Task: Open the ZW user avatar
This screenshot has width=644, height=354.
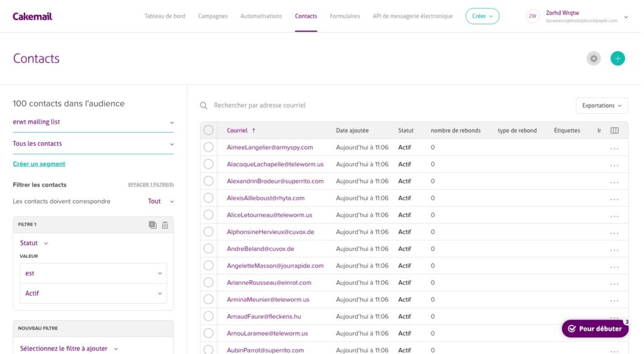Action: coord(532,16)
